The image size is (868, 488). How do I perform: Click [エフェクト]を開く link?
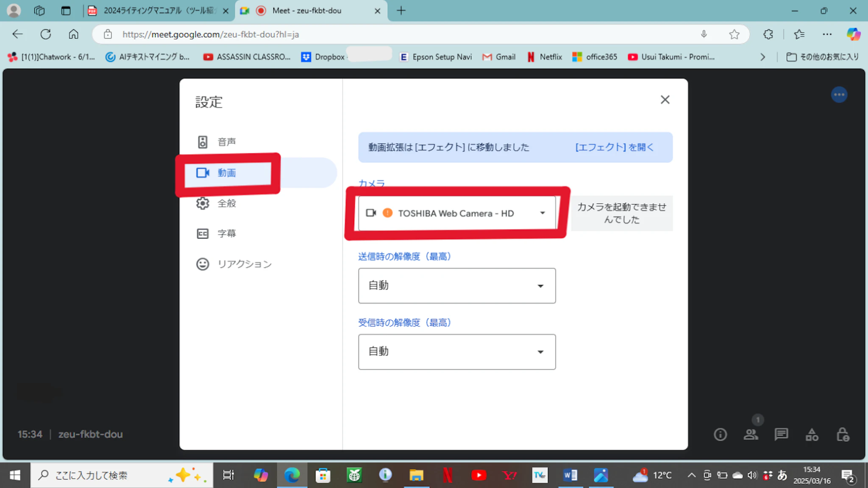(614, 147)
